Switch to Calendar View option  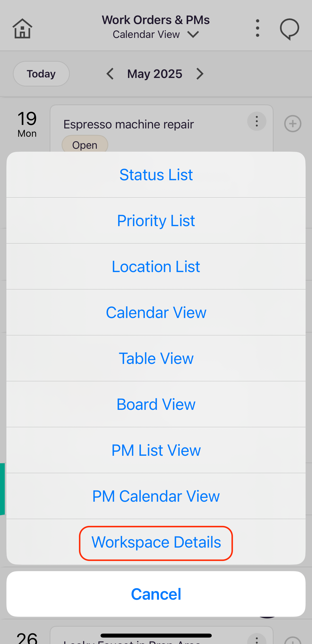click(x=156, y=313)
